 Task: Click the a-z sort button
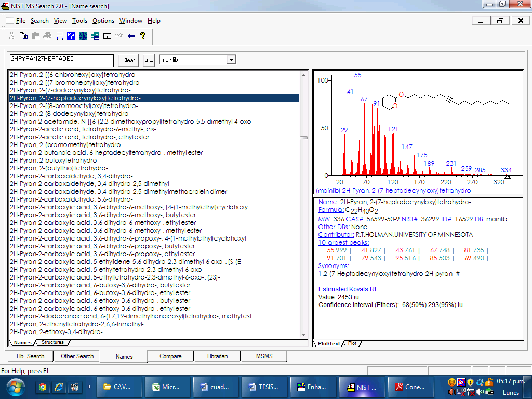tap(149, 60)
